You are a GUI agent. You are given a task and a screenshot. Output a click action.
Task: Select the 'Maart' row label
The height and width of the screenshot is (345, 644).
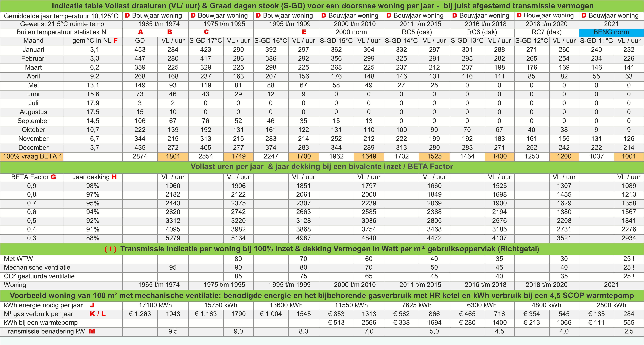coord(32,68)
